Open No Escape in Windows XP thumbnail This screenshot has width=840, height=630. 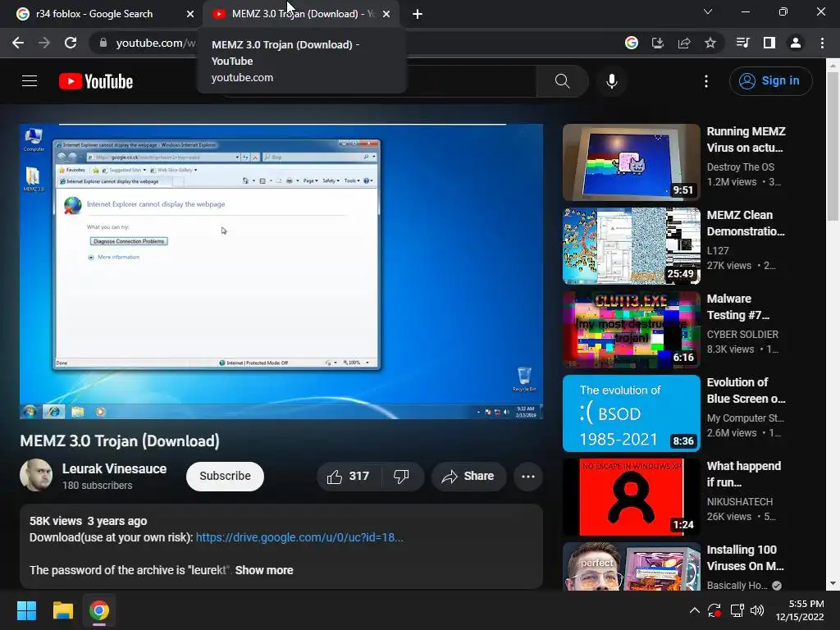[631, 496]
